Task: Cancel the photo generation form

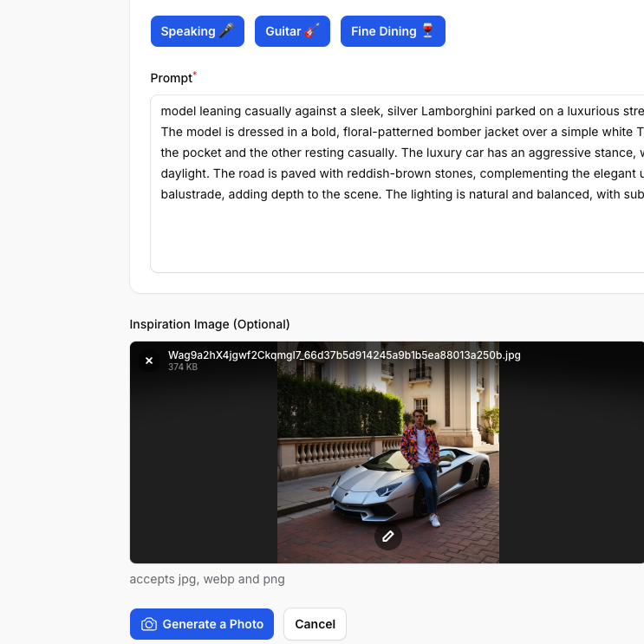Action: [x=315, y=624]
